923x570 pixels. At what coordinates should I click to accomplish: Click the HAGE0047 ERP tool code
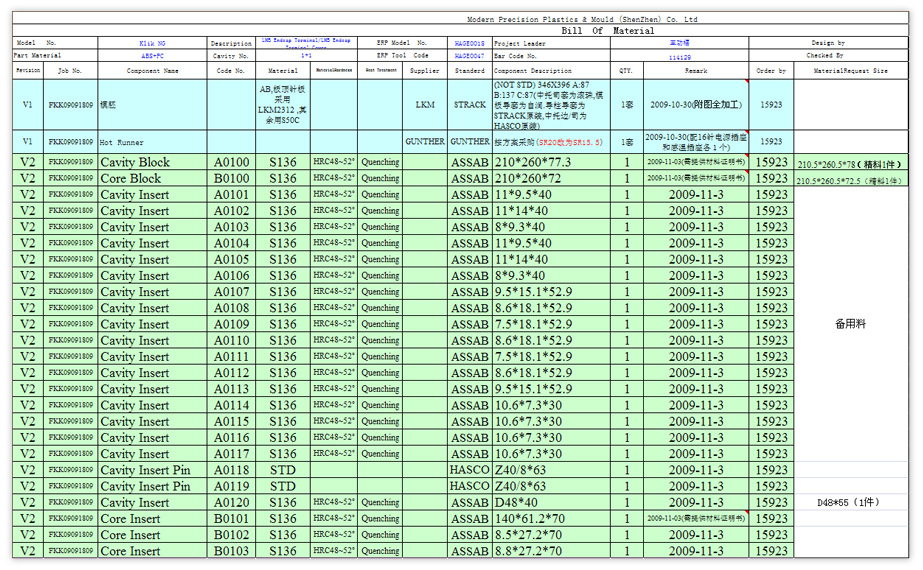pyautogui.click(x=469, y=56)
